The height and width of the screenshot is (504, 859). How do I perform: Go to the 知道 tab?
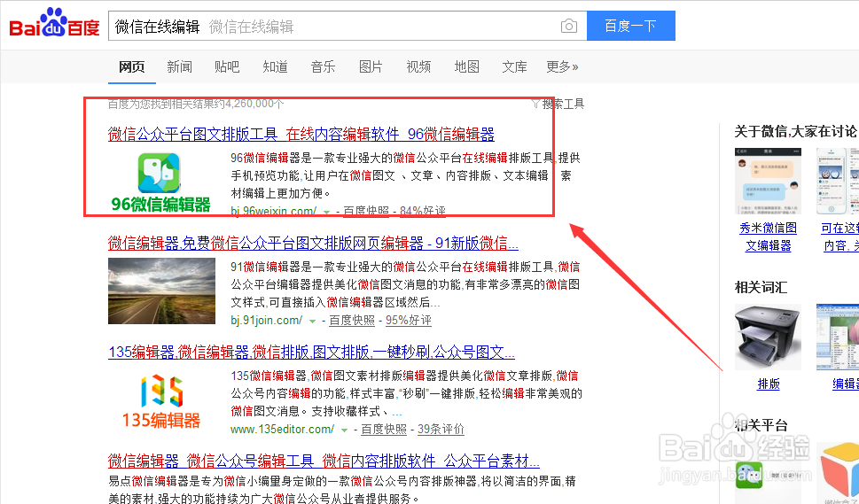coord(275,66)
